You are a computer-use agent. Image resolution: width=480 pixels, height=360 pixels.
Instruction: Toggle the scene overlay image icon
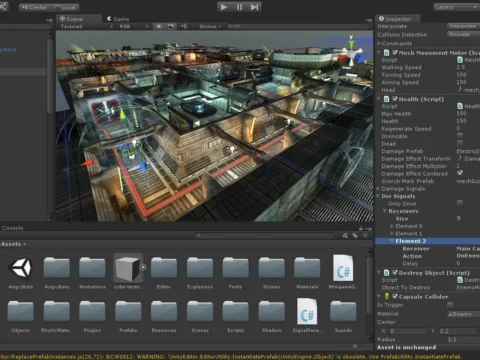pos(171,26)
